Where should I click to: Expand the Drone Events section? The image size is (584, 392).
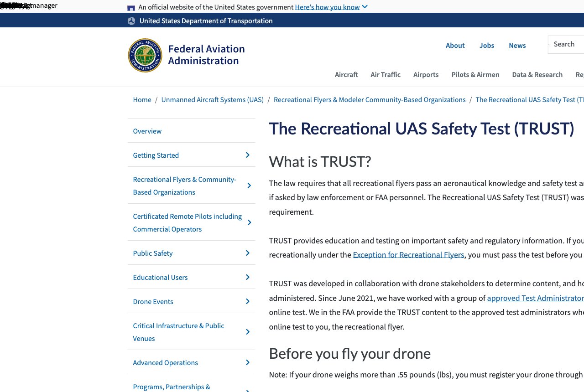(x=248, y=301)
